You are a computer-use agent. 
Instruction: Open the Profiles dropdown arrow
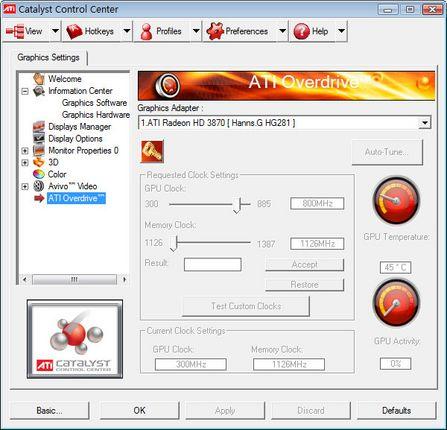point(196,31)
